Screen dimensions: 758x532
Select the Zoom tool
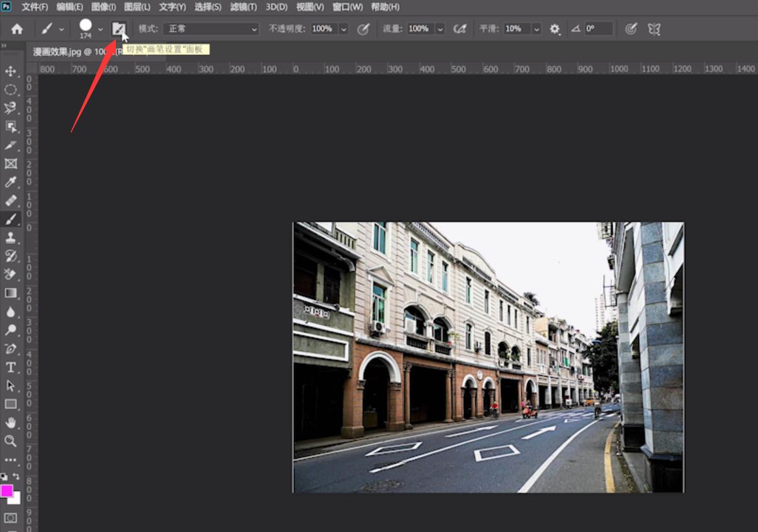(11, 441)
